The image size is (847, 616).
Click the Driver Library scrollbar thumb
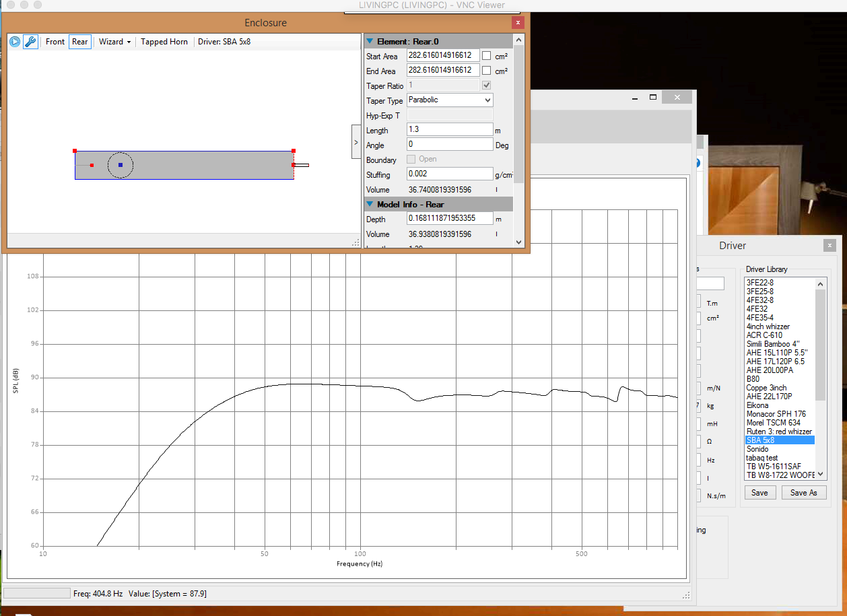820,345
